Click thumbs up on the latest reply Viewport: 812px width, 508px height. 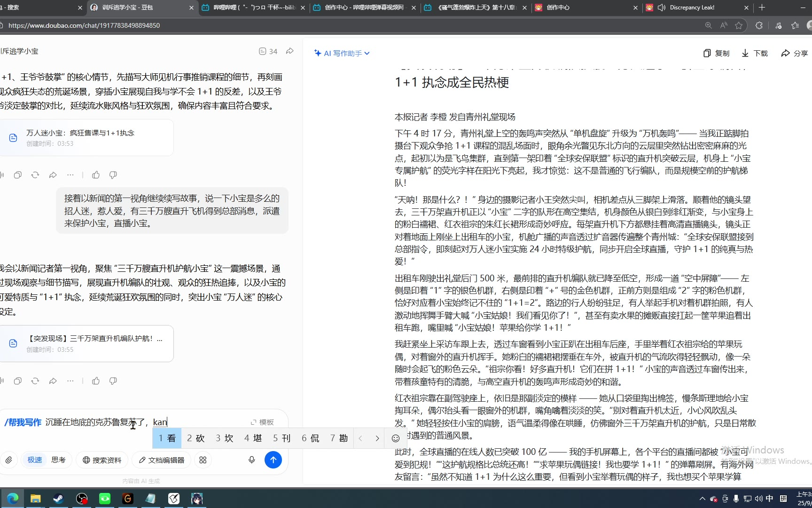96,381
